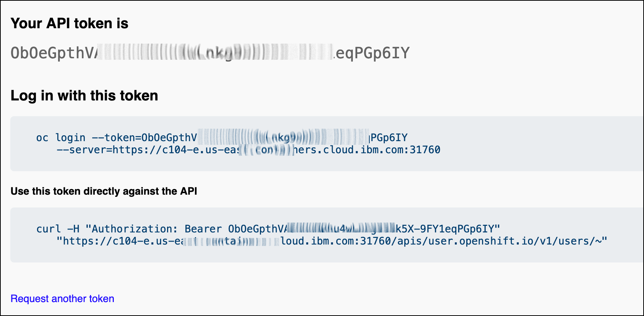Click the word Bearer in curl command
This screenshot has height=316, width=644.
[x=203, y=229]
